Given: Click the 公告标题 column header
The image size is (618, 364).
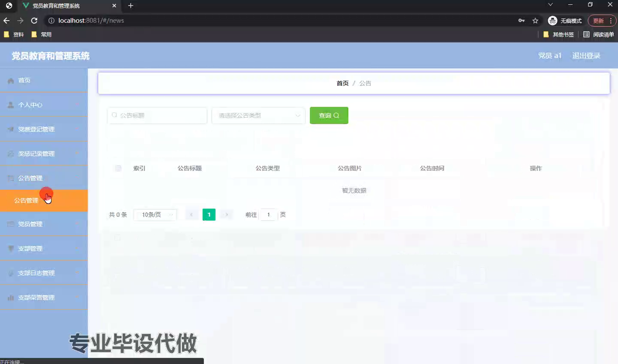Looking at the screenshot, I should [x=190, y=168].
